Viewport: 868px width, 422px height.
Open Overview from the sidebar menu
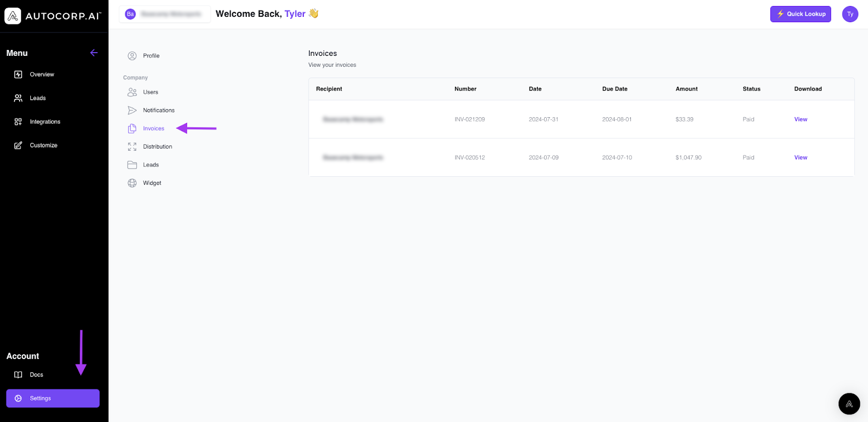coord(42,74)
